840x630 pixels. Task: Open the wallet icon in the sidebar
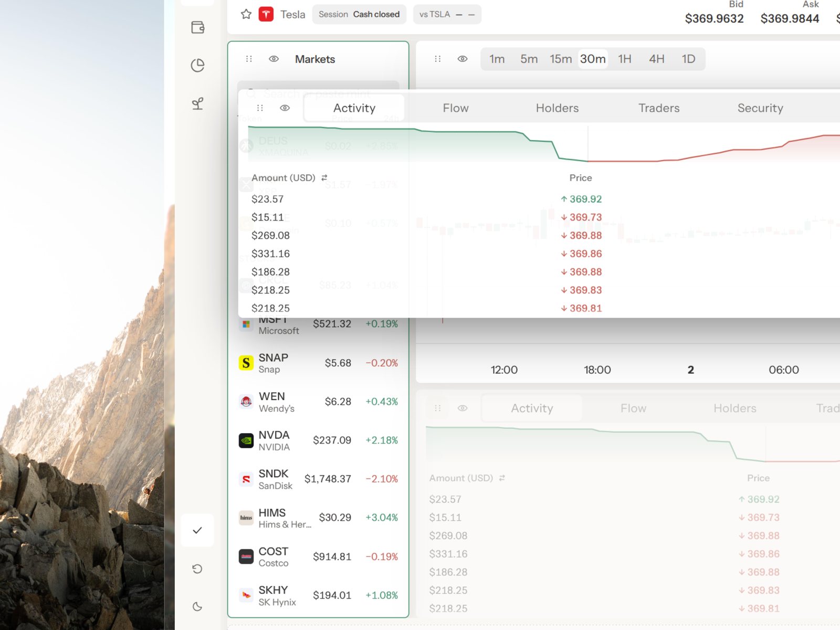tap(197, 27)
